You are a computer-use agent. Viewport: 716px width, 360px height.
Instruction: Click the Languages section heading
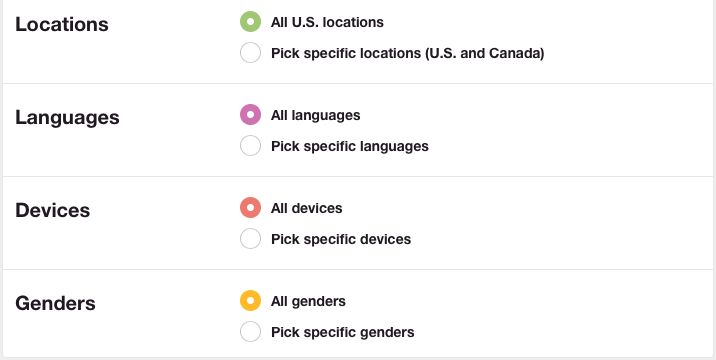click(x=67, y=118)
